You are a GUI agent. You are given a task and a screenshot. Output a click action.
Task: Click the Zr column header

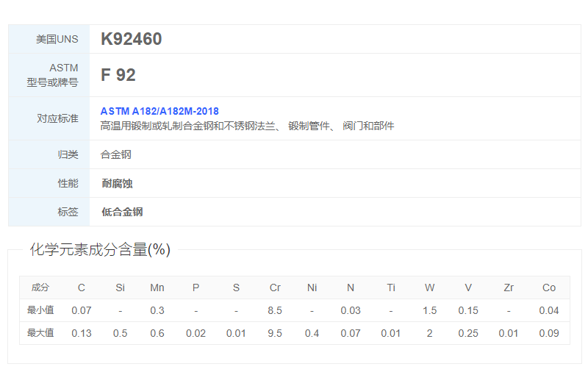click(509, 287)
